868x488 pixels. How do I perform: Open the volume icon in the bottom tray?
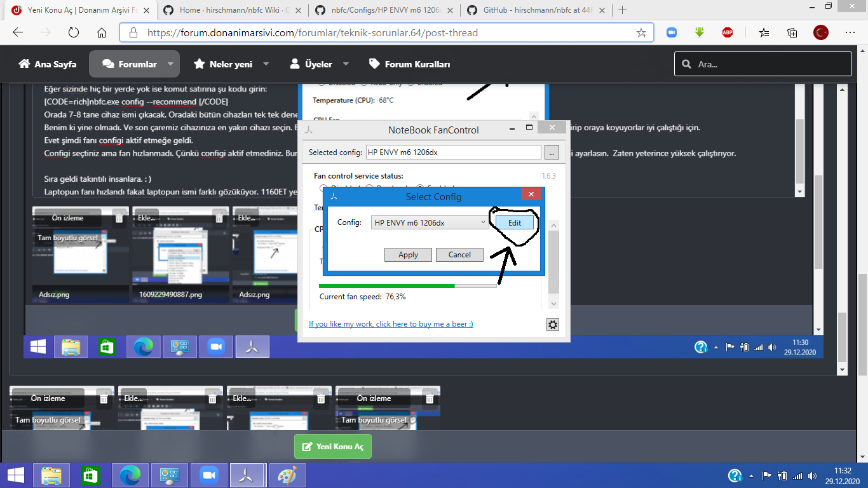(x=812, y=475)
